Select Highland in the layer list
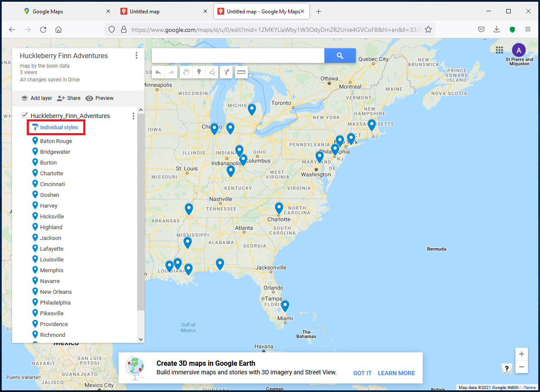 pyautogui.click(x=51, y=227)
